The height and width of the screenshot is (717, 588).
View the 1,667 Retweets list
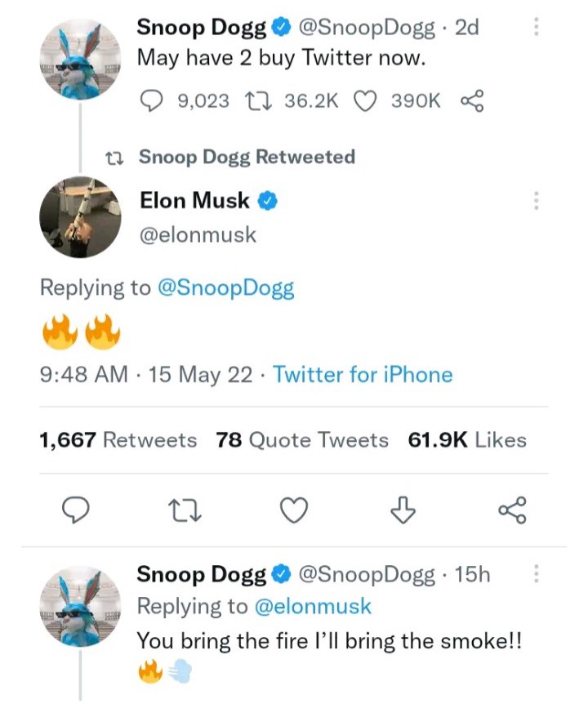[x=118, y=440]
